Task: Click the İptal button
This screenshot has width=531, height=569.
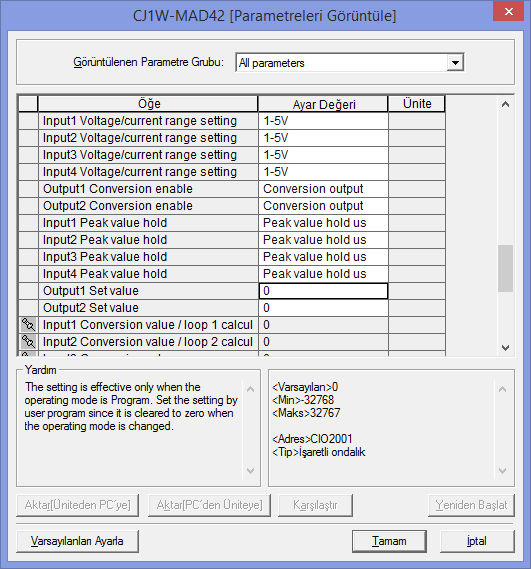Action: pos(477,541)
